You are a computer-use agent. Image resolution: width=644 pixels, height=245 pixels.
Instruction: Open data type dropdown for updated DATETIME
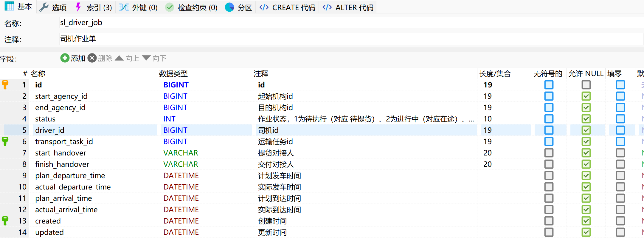click(181, 232)
